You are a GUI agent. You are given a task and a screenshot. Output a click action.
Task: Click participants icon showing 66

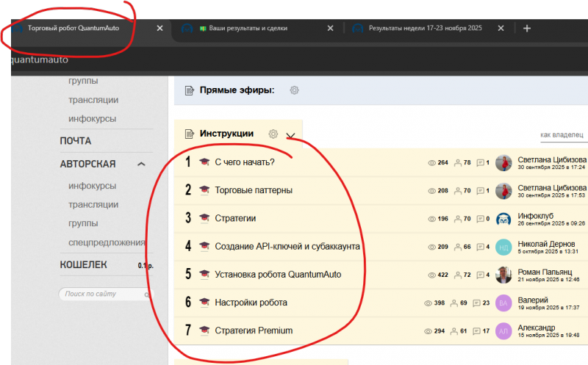[458, 247]
